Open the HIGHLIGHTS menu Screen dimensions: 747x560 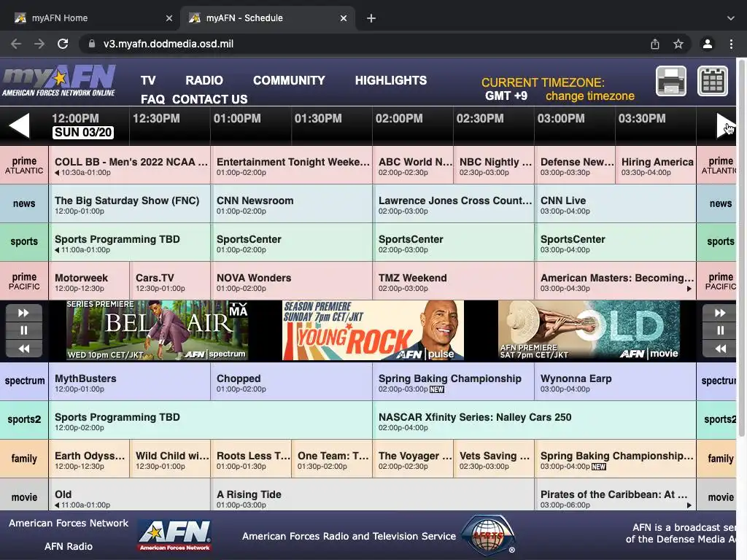click(391, 80)
